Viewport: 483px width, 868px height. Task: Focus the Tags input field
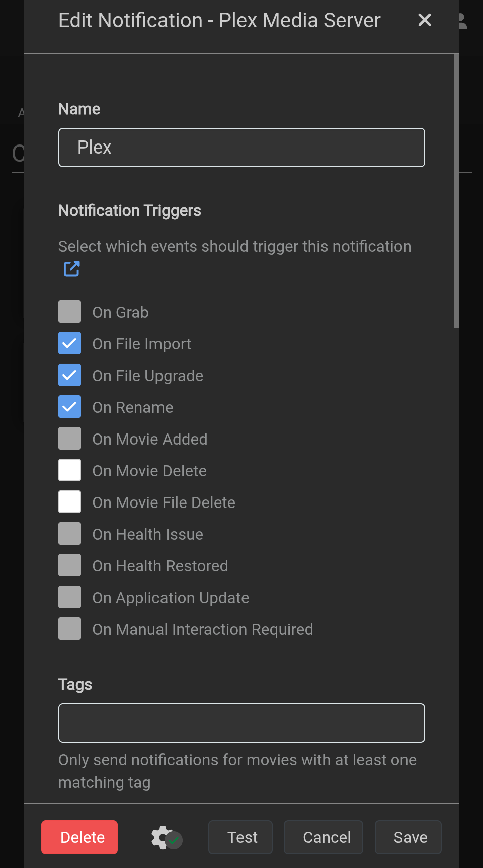click(242, 723)
